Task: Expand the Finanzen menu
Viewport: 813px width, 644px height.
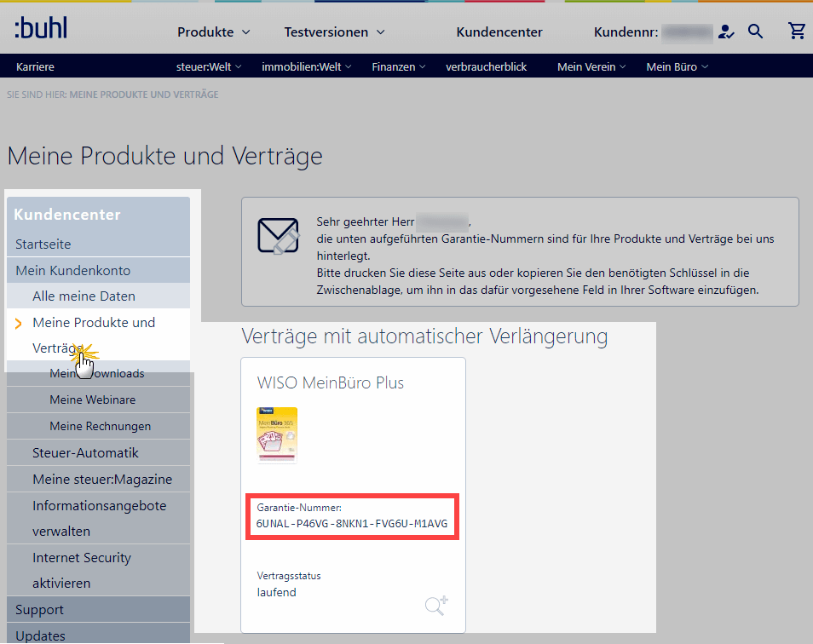Action: coord(398,66)
